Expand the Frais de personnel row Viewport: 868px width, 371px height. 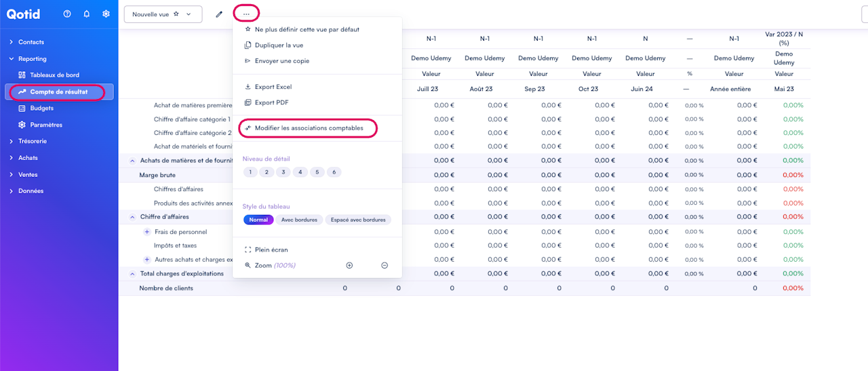coord(146,232)
